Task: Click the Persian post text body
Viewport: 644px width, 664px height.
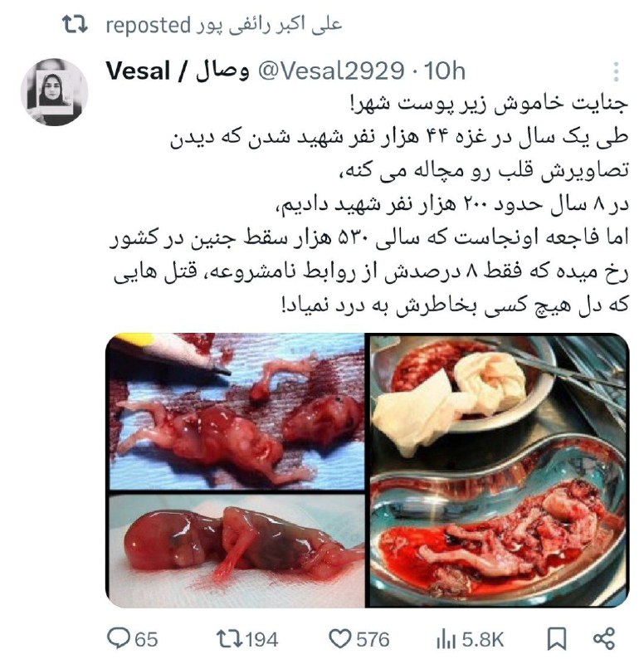Action: tap(368, 204)
